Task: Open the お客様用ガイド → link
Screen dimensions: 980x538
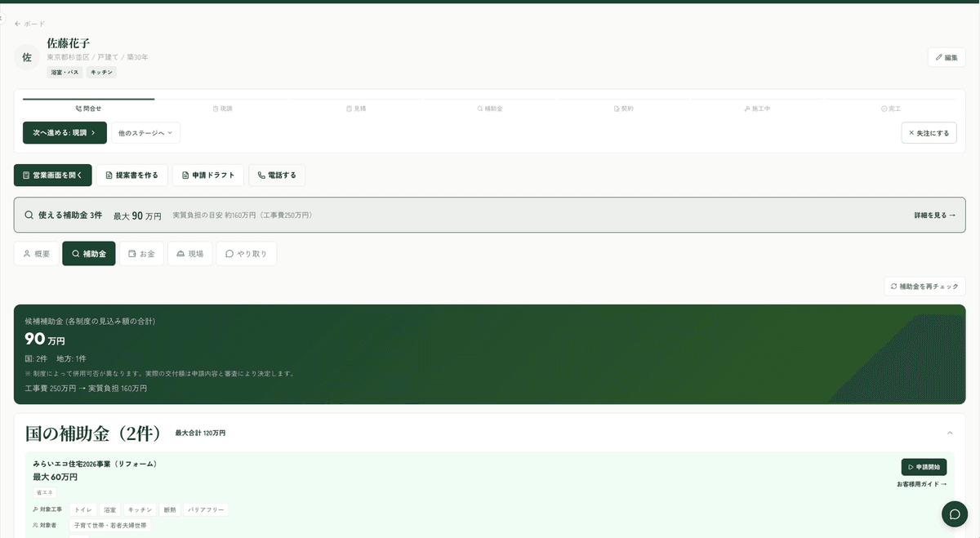Action: click(922, 484)
